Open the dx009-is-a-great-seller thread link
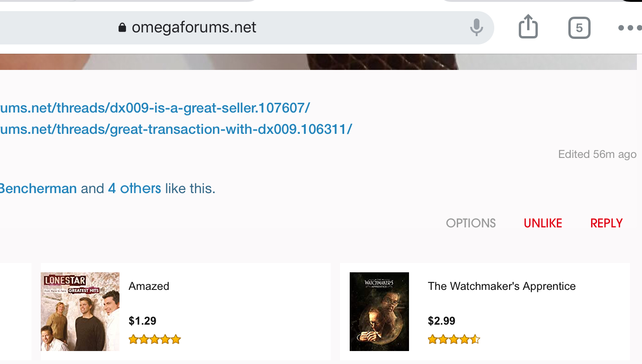642x364 pixels. tap(155, 108)
